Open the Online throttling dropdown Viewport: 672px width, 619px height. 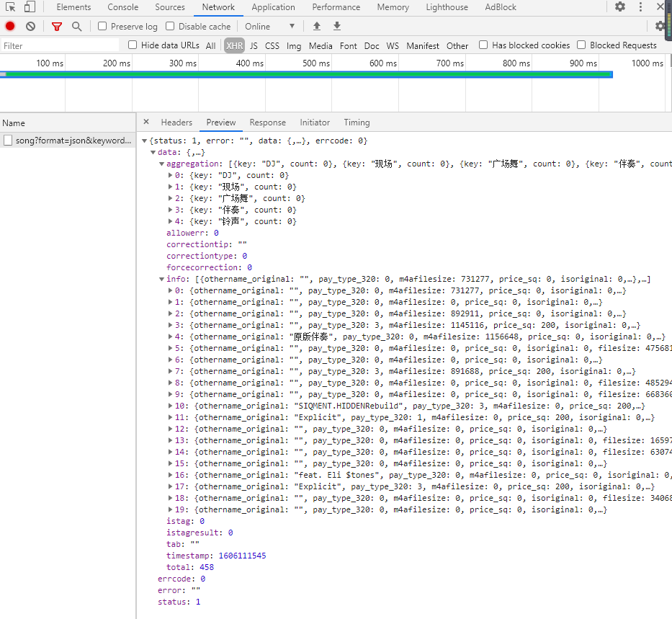tap(269, 27)
